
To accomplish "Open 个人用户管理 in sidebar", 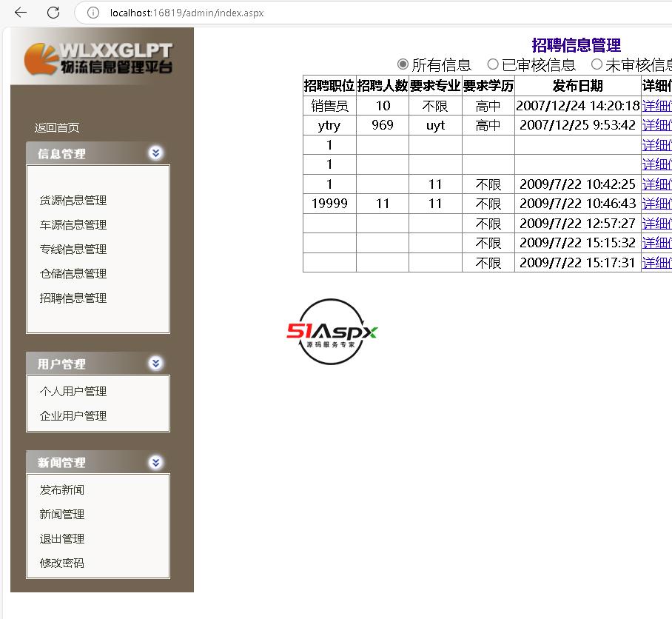I will point(73,392).
